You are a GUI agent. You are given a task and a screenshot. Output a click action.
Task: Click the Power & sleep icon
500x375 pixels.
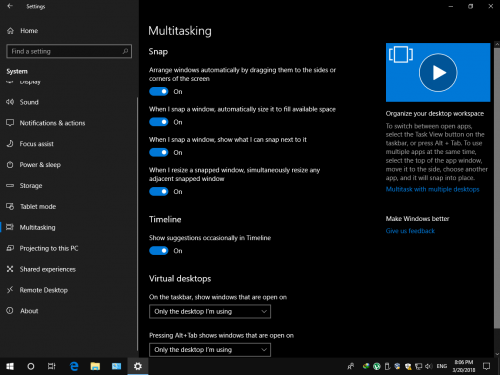[10, 165]
